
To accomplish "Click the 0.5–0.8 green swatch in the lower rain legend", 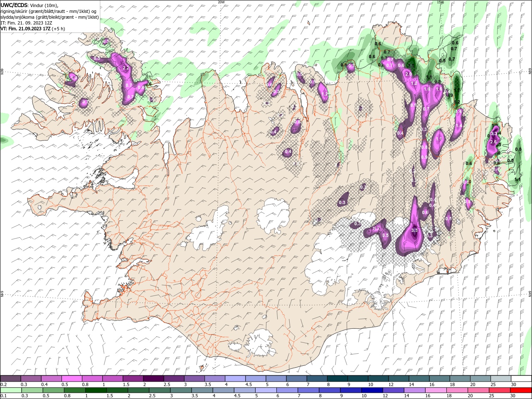I will pos(53,390).
